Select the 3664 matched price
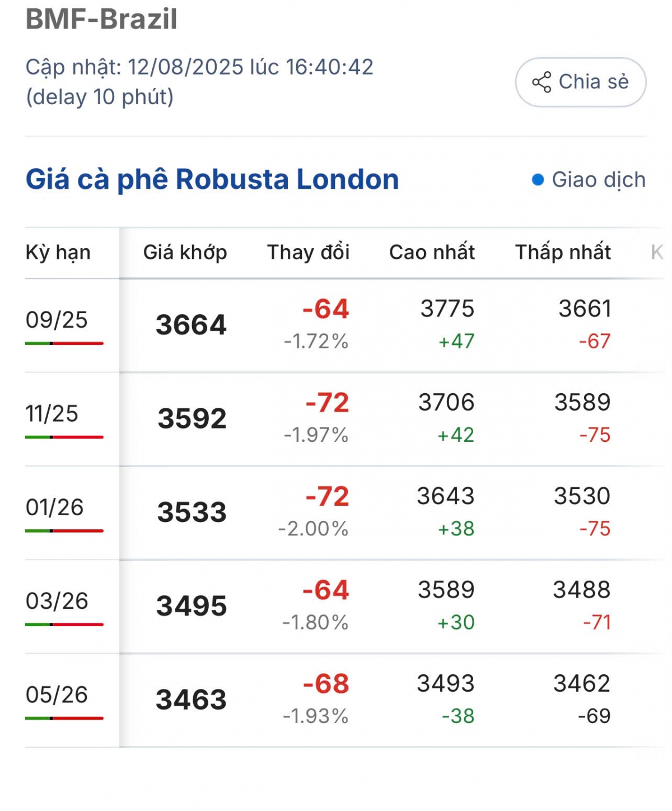Screen dimensions: 672x811 click(191, 325)
